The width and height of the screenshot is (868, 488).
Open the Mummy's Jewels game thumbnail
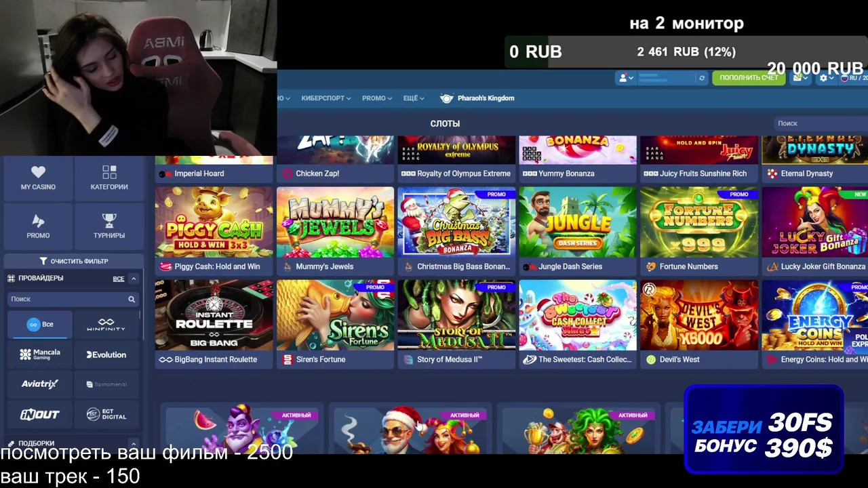[335, 222]
